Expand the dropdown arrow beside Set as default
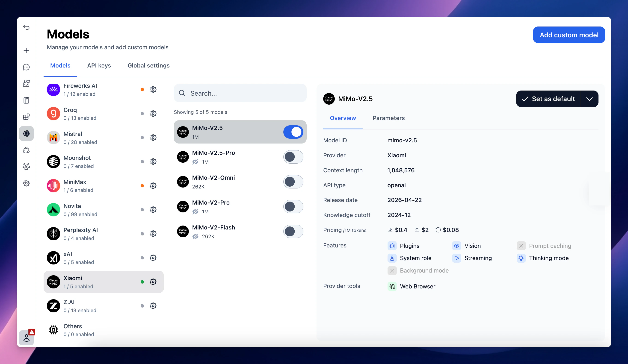 pyautogui.click(x=589, y=99)
